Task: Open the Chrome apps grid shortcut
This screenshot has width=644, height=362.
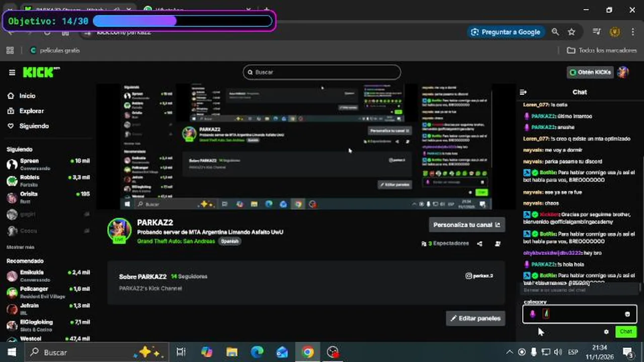Action: click(x=10, y=50)
